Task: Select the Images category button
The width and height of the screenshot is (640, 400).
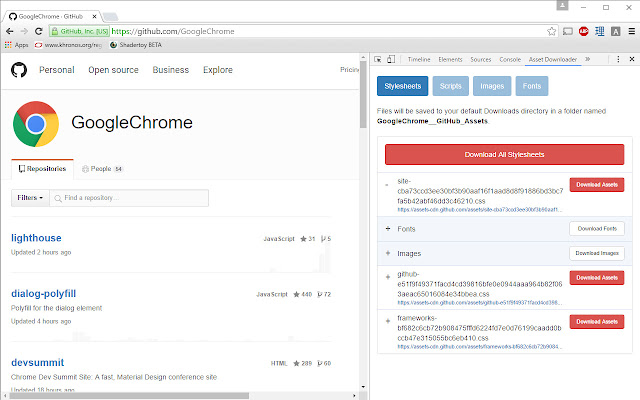Action: [492, 86]
